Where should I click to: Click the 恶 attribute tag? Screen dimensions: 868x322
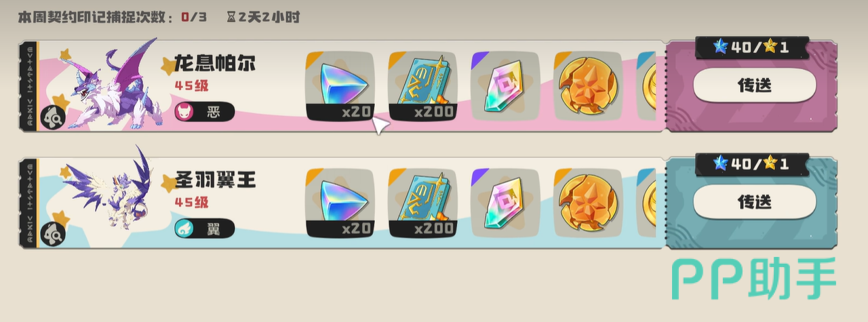[x=204, y=111]
